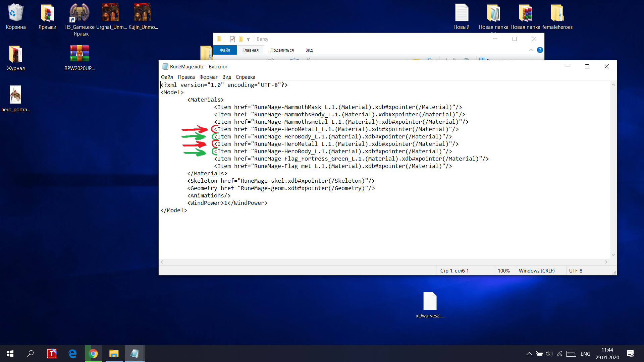Place cursor on the Skeleton href line
Screen dimensions: 644x362
coord(281,181)
